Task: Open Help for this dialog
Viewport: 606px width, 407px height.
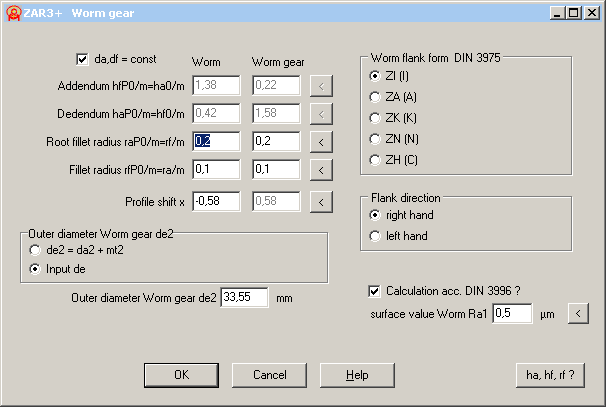Action: tap(357, 375)
